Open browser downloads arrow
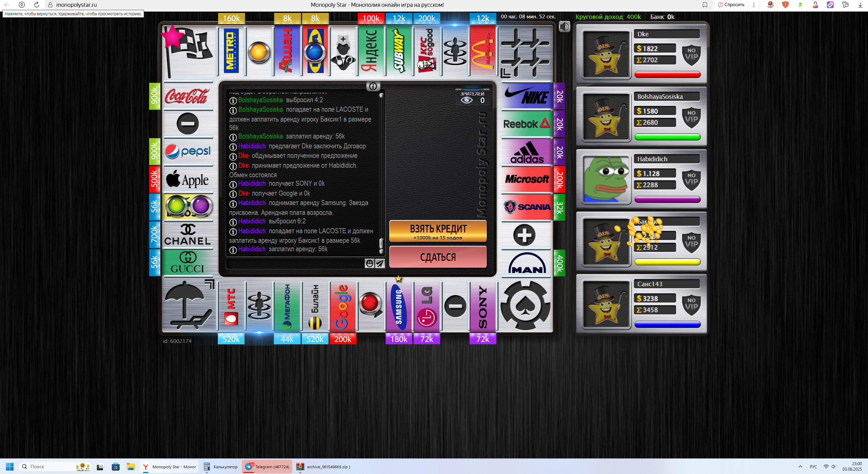 click(861, 5)
